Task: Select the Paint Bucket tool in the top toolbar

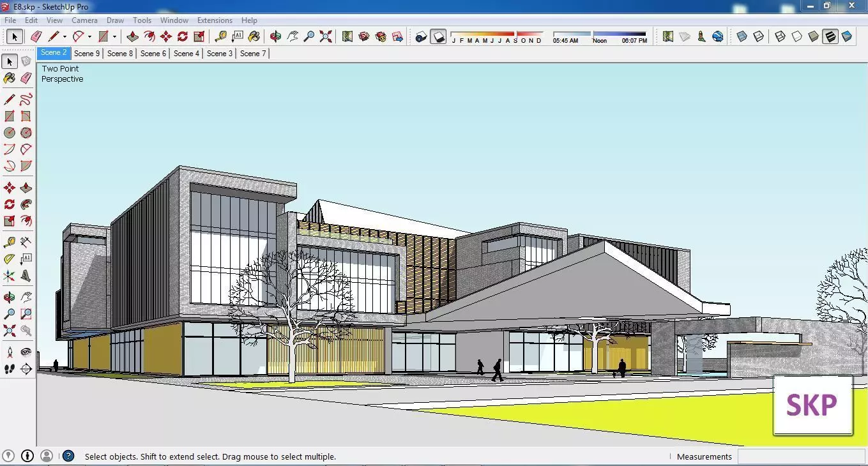Action: pyautogui.click(x=254, y=36)
